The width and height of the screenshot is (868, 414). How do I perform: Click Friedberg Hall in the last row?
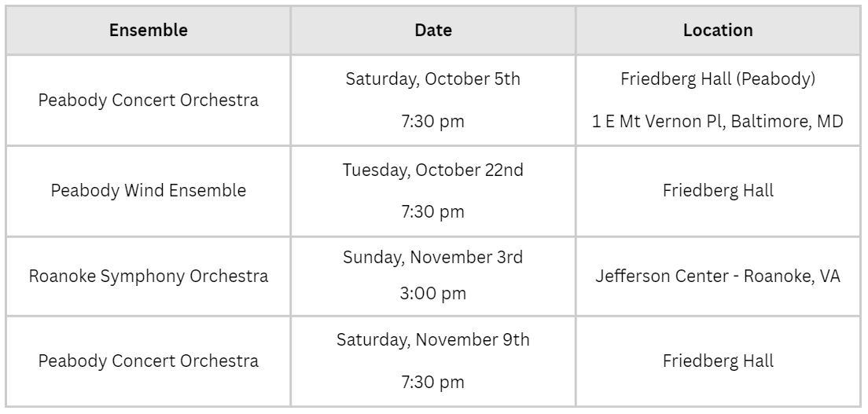[718, 361]
